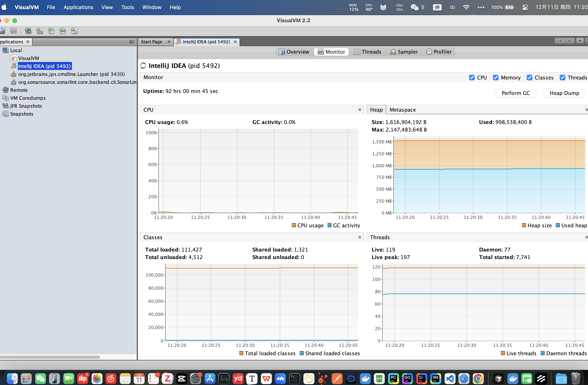Viewport: 588px width, 385px height.
Task: Click Add JFR Snapshot toolbar icon
Action: click(x=63, y=31)
